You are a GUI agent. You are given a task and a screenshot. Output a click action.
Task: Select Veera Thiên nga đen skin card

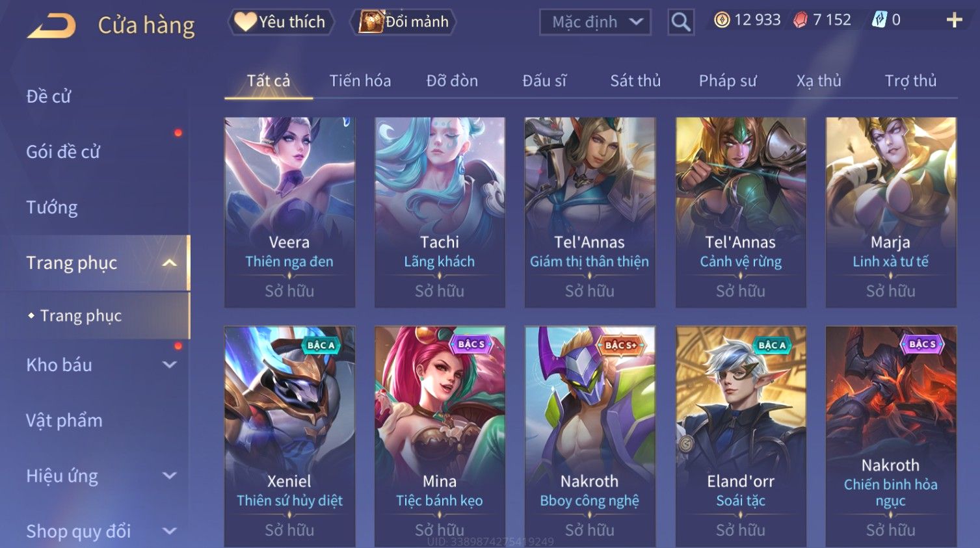289,213
